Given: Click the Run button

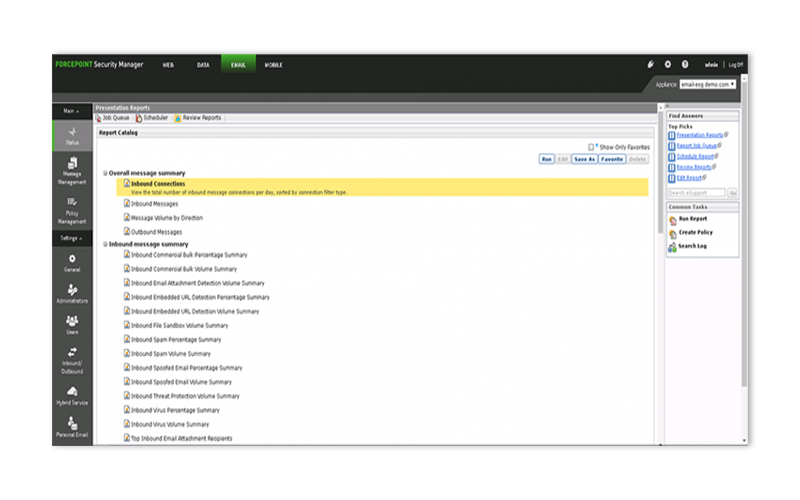Looking at the screenshot, I should tap(546, 159).
